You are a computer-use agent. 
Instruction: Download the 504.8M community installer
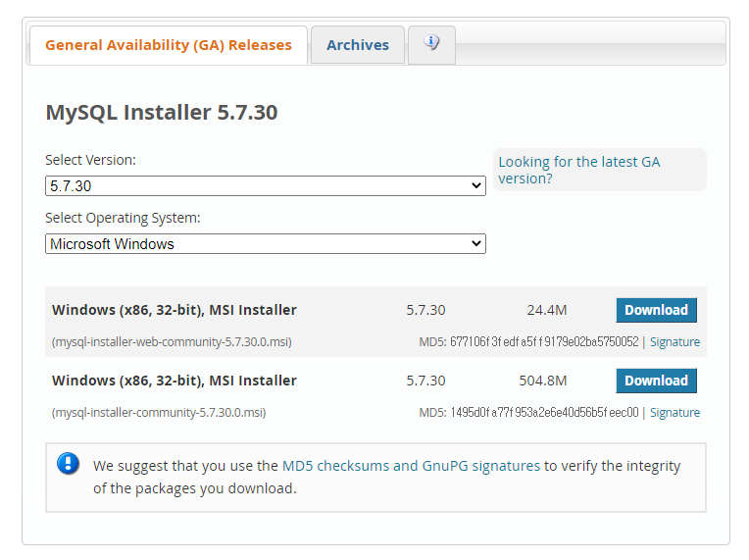pyautogui.click(x=656, y=381)
